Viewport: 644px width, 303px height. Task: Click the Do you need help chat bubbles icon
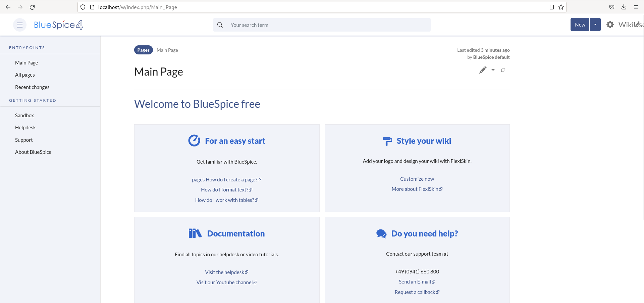click(381, 233)
